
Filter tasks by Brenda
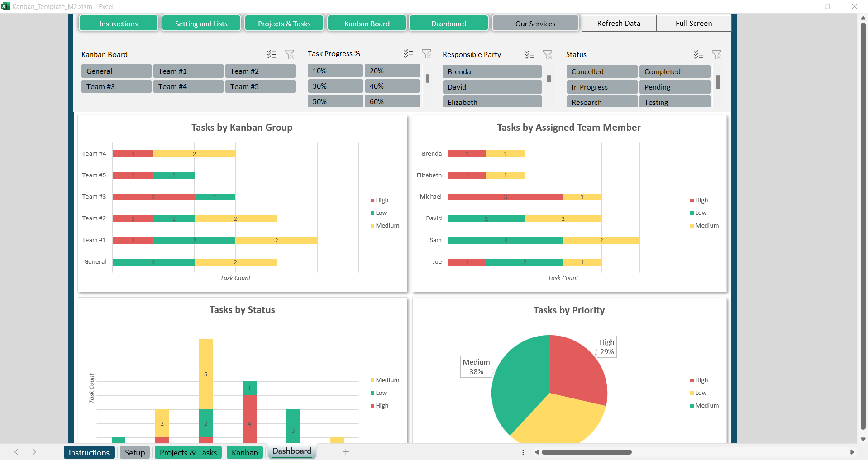(491, 71)
